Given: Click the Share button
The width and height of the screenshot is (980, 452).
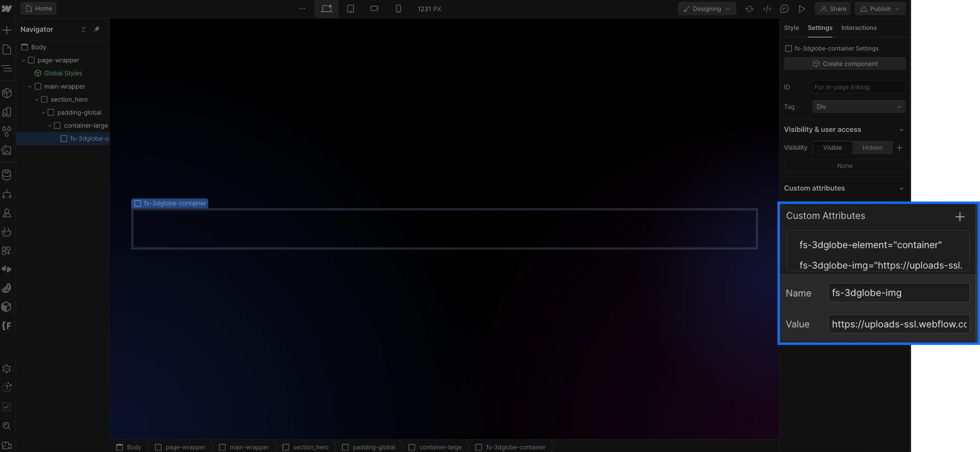Looking at the screenshot, I should pos(832,9).
